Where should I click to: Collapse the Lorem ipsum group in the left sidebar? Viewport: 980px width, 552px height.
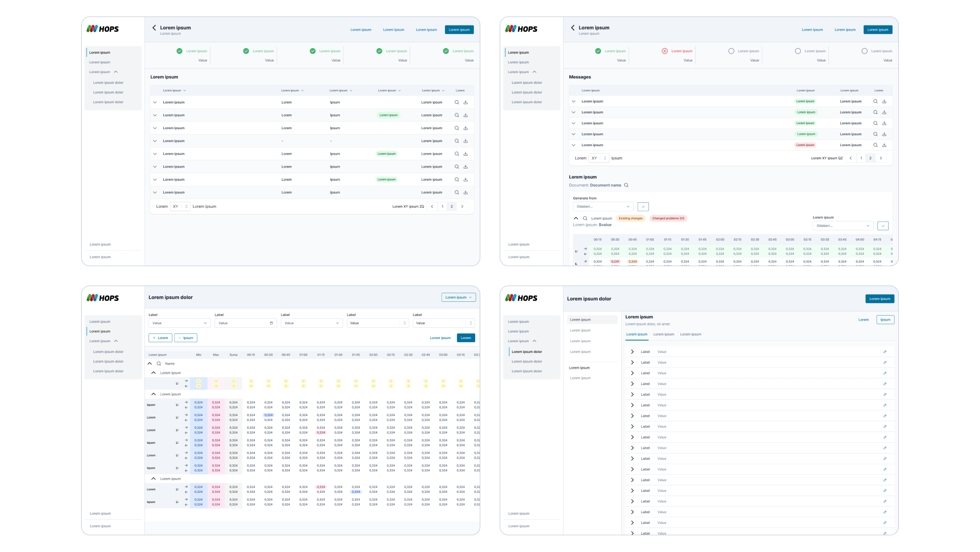[x=116, y=71]
